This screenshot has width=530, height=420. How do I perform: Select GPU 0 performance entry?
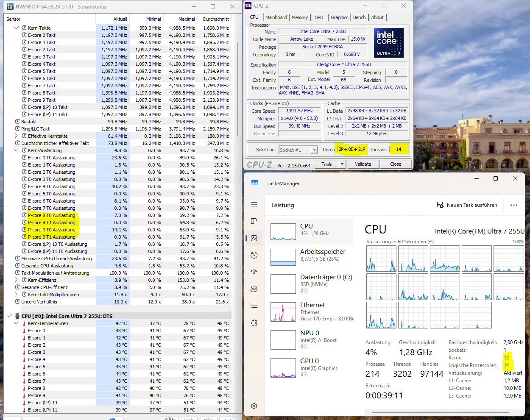(309, 367)
